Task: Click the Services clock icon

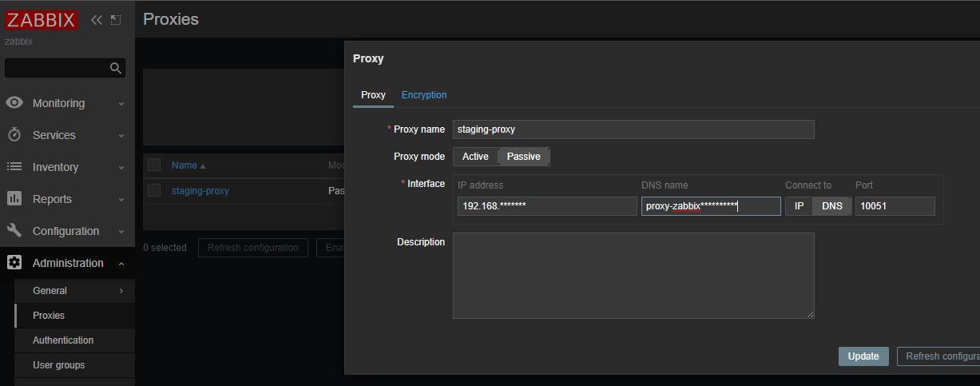Action: coord(14,135)
